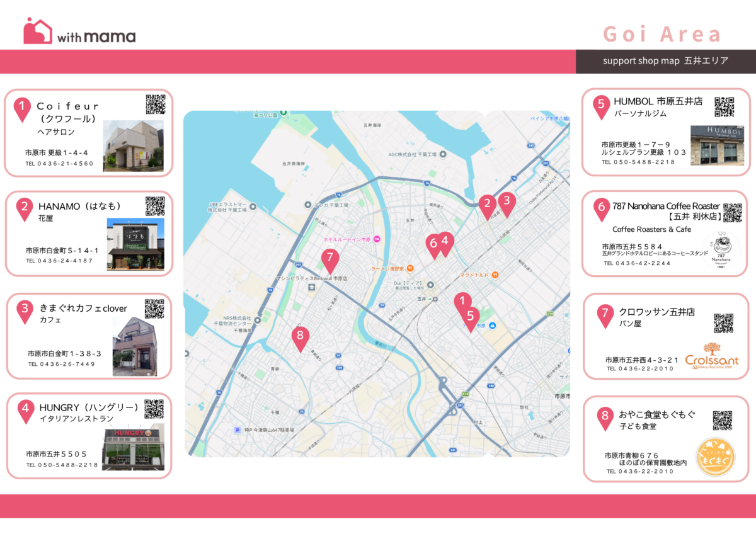Click the number 4 pin in HUNGRY card
The image size is (756, 534).
point(26,411)
